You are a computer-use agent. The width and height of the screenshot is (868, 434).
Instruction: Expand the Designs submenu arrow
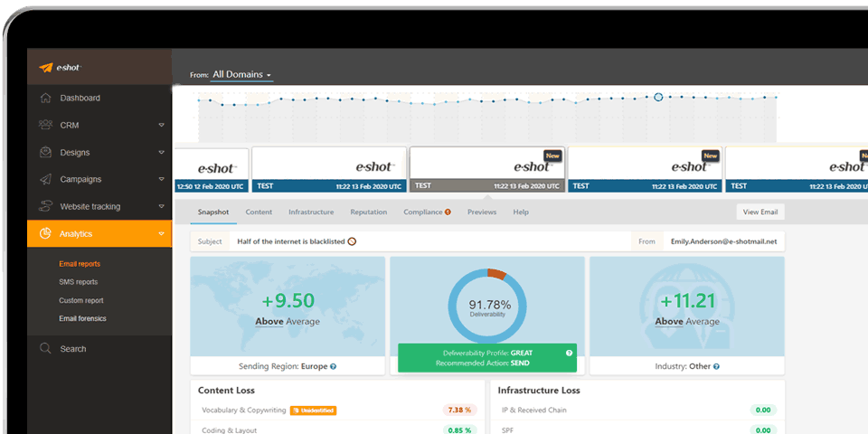(161, 152)
